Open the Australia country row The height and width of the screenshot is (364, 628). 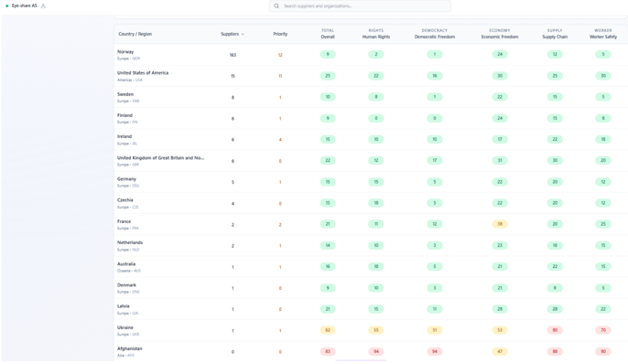point(371,267)
